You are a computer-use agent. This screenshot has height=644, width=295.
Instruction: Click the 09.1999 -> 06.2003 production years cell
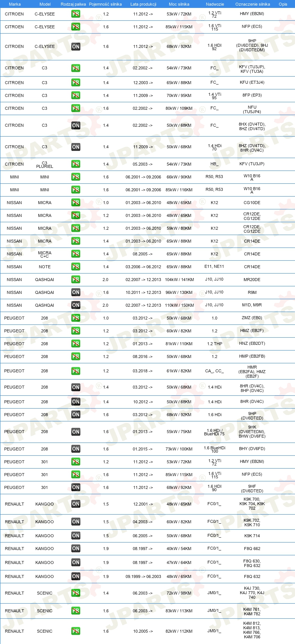coord(143,576)
